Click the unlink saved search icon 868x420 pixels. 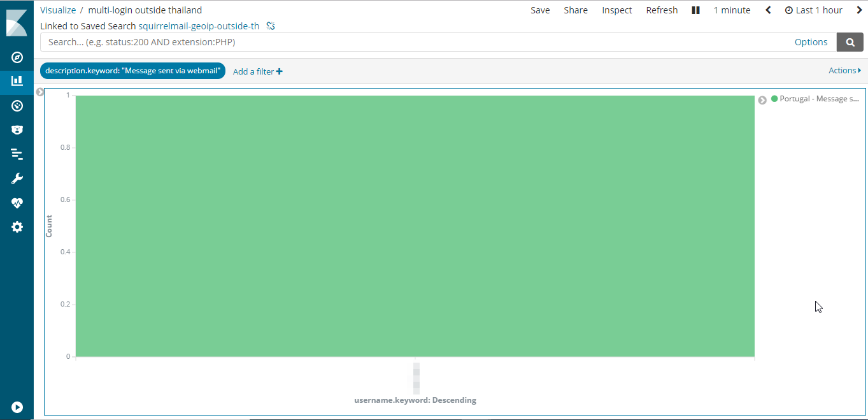(x=271, y=26)
